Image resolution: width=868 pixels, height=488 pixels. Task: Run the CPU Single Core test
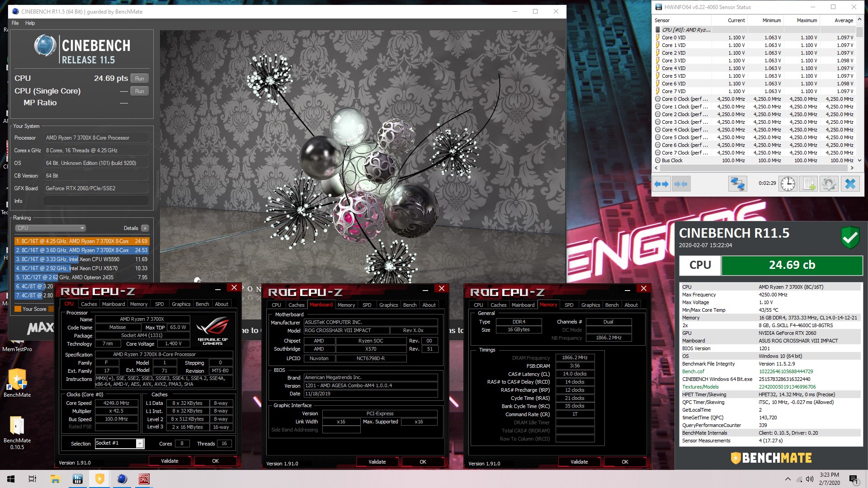pyautogui.click(x=140, y=91)
